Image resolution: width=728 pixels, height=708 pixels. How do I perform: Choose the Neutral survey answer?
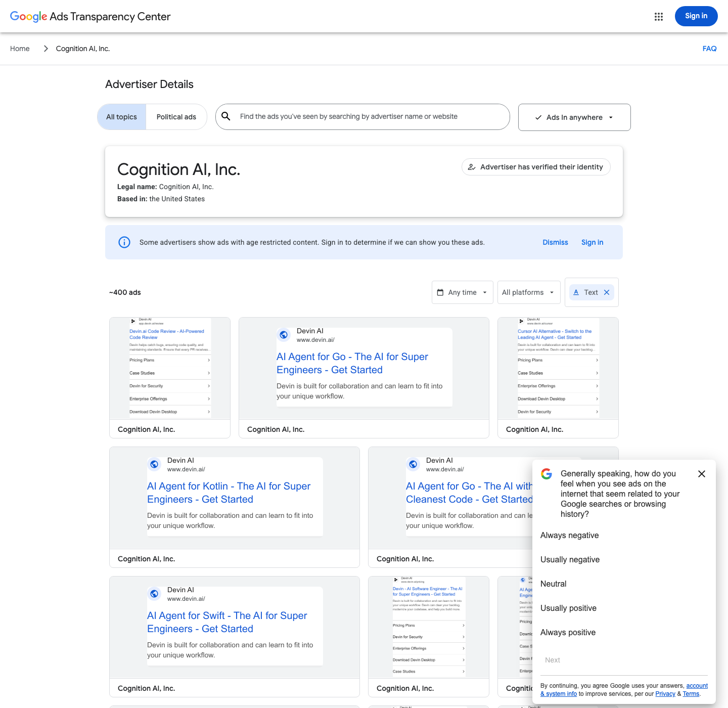click(553, 584)
